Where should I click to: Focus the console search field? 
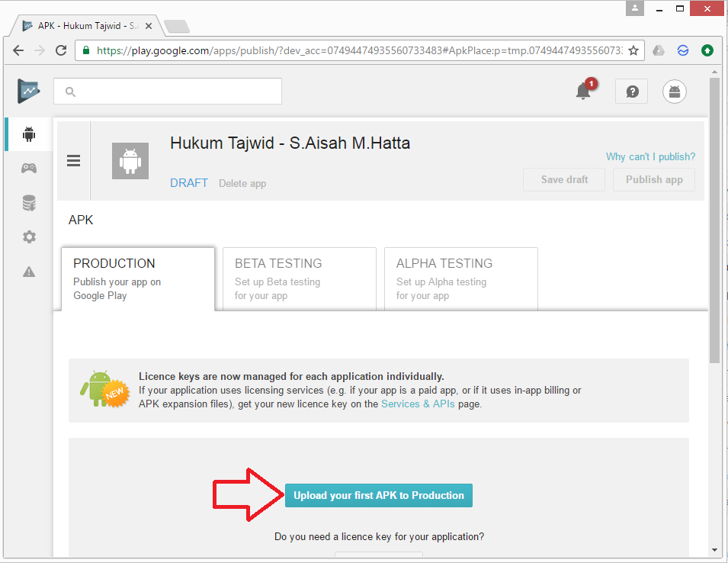click(168, 91)
